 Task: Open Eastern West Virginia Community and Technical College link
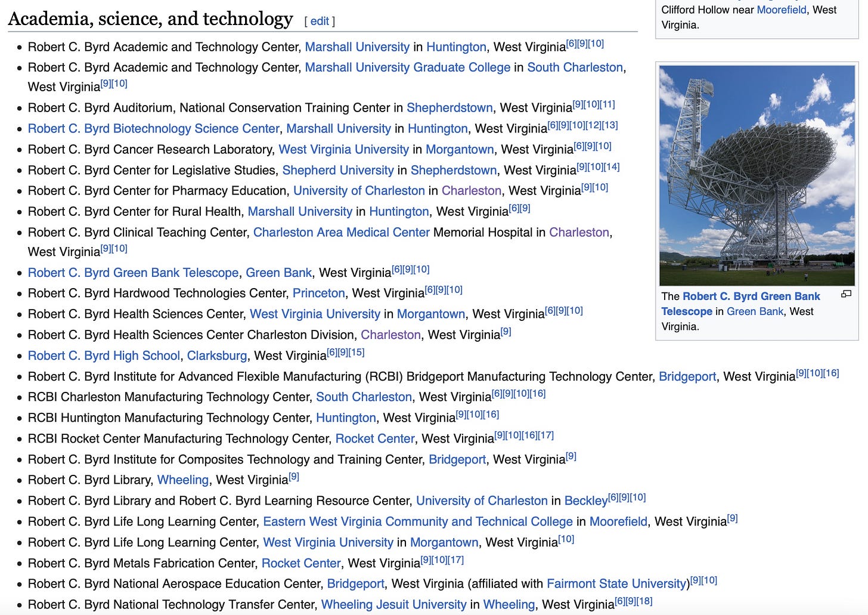click(x=418, y=522)
